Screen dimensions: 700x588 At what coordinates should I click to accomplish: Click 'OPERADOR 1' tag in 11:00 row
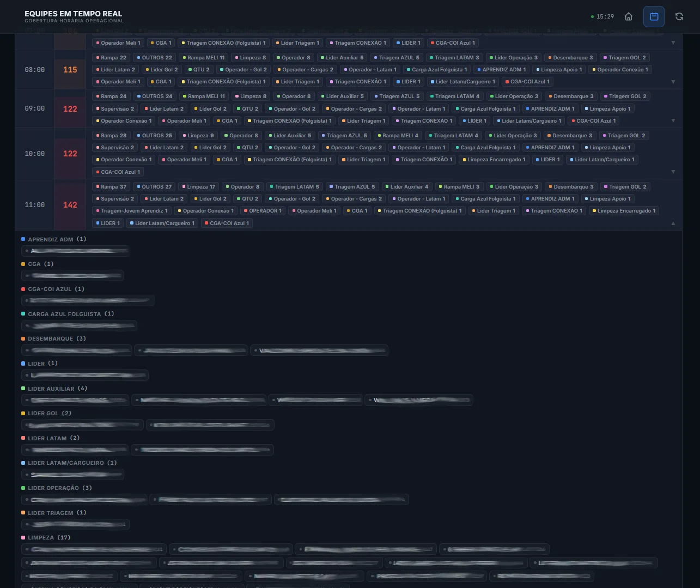(x=263, y=210)
